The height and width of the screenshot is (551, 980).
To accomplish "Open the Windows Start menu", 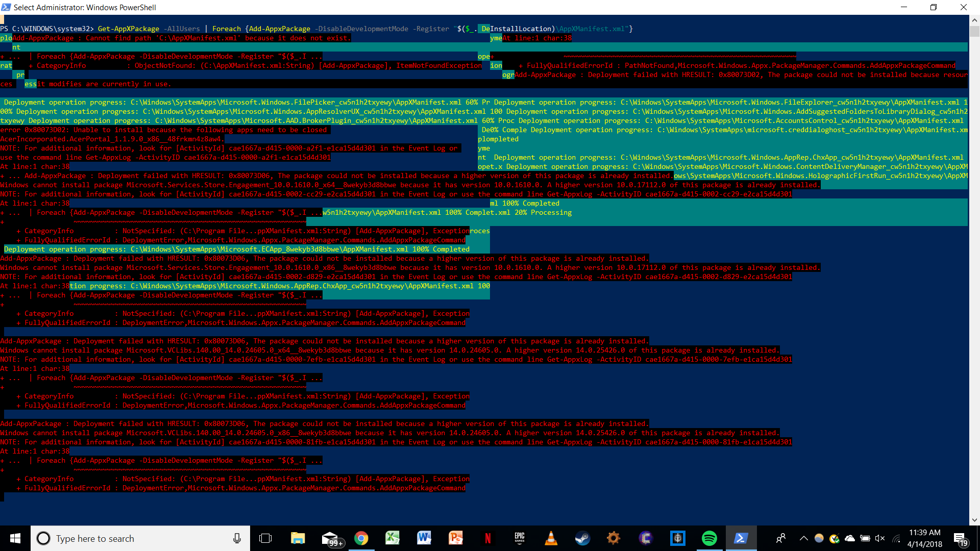I will (x=15, y=538).
